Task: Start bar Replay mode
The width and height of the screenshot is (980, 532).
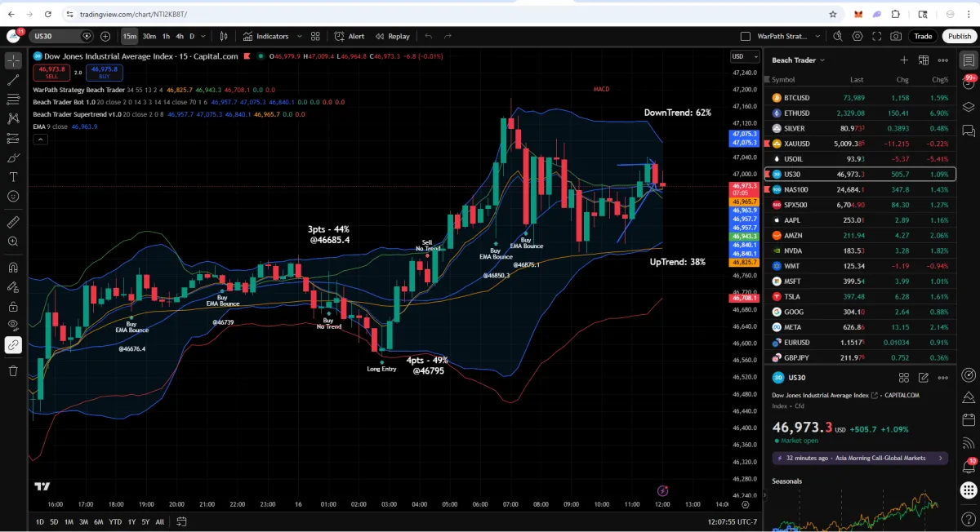Action: 393,36
